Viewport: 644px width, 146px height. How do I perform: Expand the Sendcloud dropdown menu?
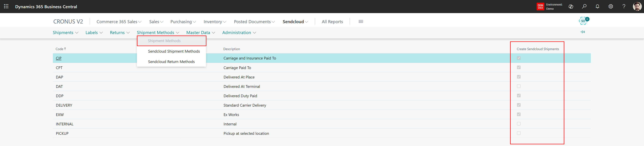tap(295, 22)
